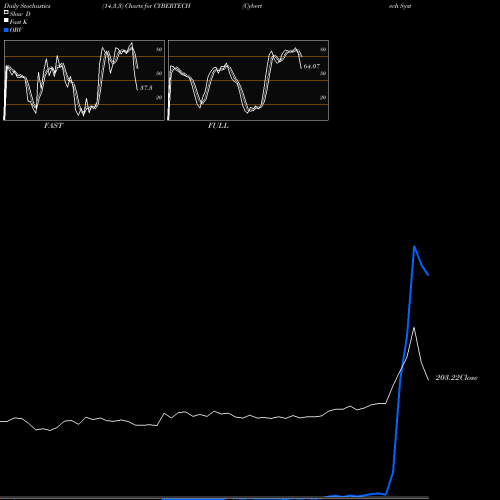Viewport: 500px width, 500px height.
Task: Click the 80 level label in FAST chart
Action: tap(159, 49)
